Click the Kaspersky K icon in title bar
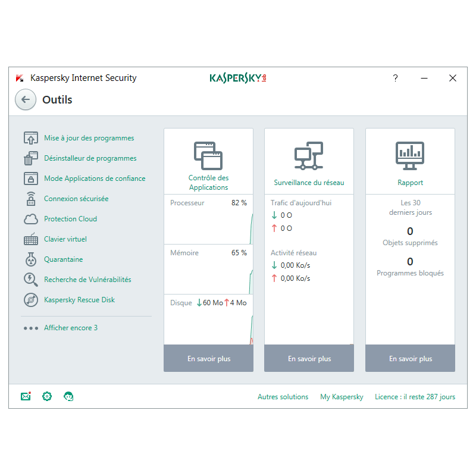 [20, 78]
